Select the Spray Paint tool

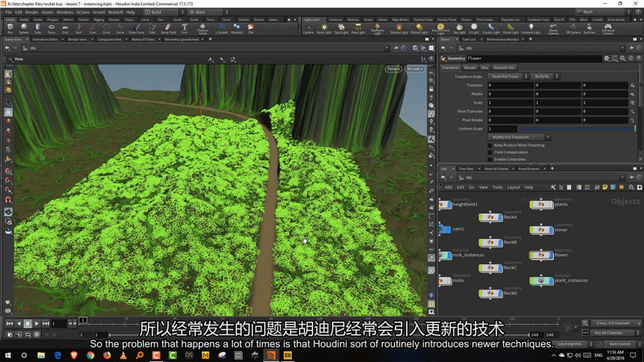(x=168, y=29)
